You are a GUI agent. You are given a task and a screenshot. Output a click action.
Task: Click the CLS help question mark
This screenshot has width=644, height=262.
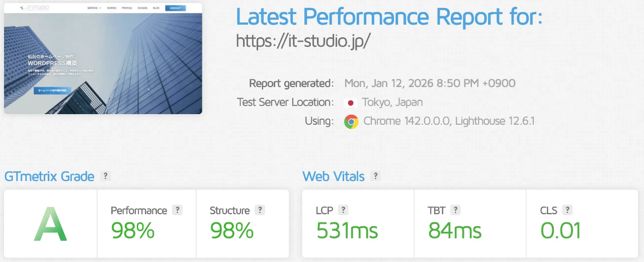[x=567, y=210]
